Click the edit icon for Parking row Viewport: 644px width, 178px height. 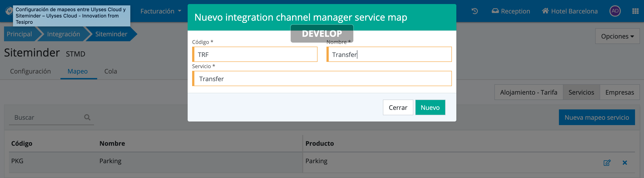tap(607, 163)
